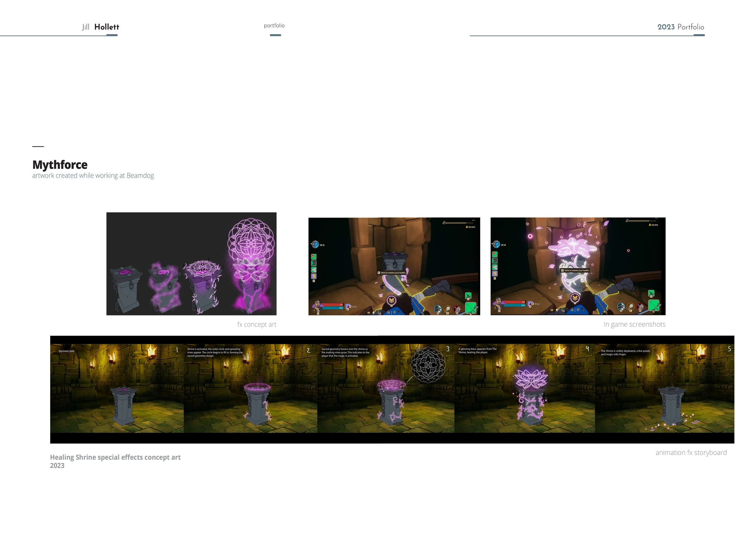Open storyboard panel 3 with the hovering sacred geometry

(386, 389)
